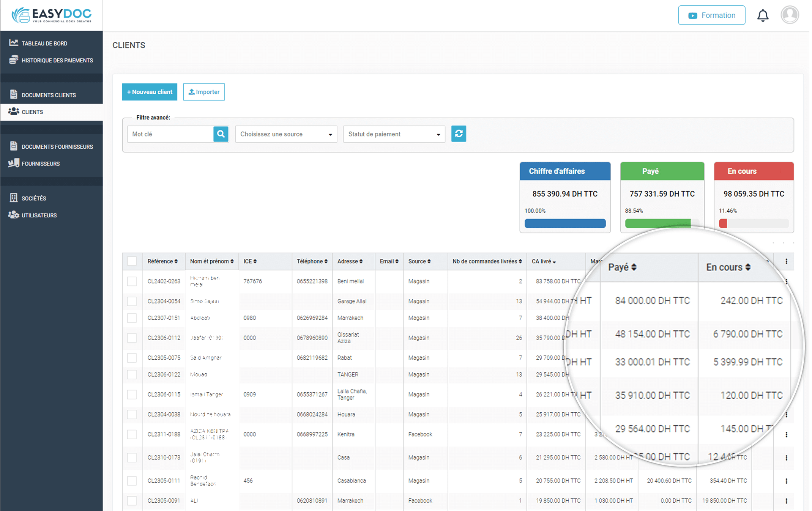The width and height of the screenshot is (812, 511).
Task: Open the Sociétés section
Action: [34, 198]
